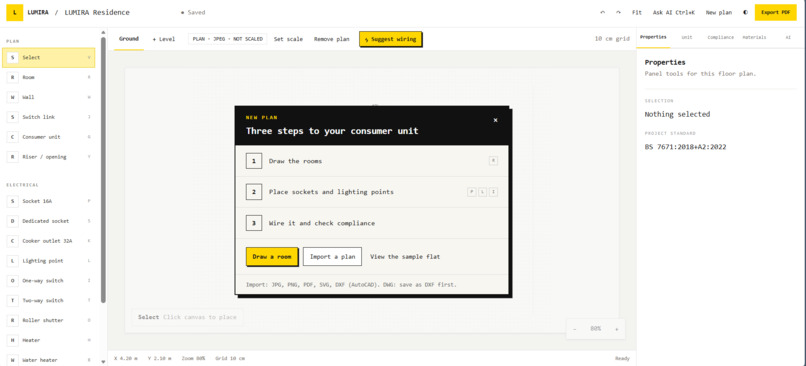Click the sidebar scroll down arrow
Viewport: 806px width, 366px height.
click(103, 362)
